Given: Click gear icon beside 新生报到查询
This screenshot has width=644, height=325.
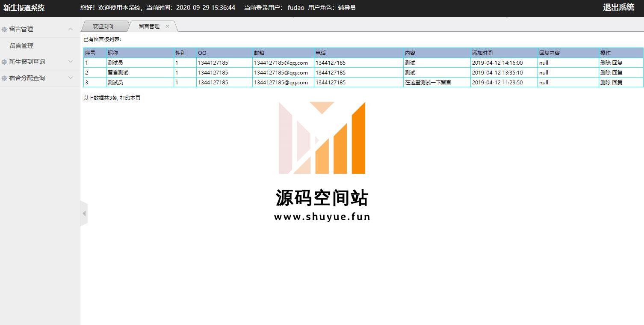Looking at the screenshot, I should pyautogui.click(x=4, y=62).
